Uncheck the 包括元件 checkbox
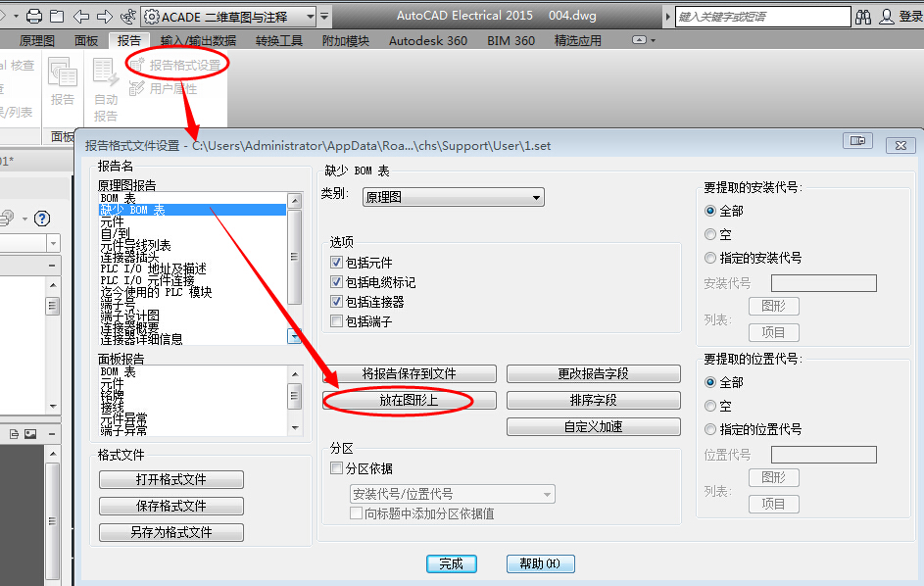The height and width of the screenshot is (586, 924). [x=337, y=263]
